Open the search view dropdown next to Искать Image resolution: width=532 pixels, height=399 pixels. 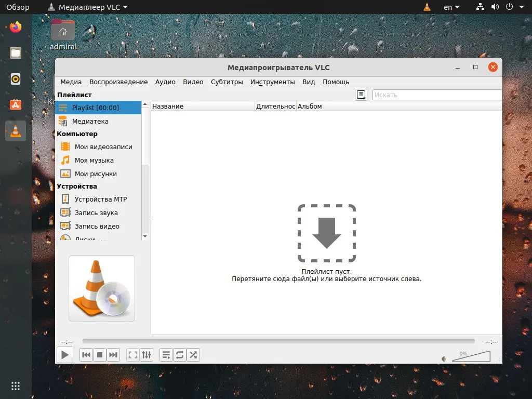coord(361,95)
